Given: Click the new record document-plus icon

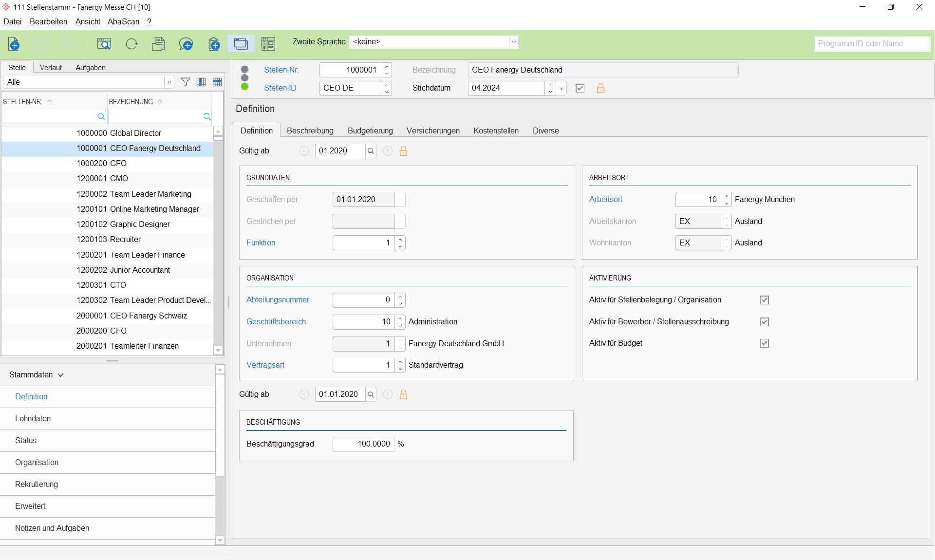Looking at the screenshot, I should click(14, 44).
